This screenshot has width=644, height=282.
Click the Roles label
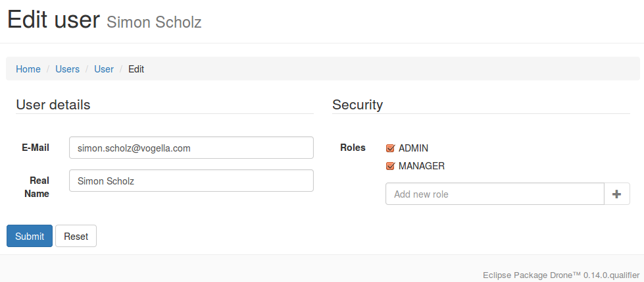pos(353,148)
